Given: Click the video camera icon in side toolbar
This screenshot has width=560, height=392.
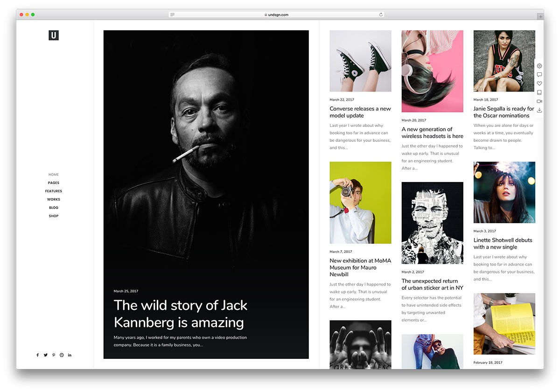Looking at the screenshot, I should pyautogui.click(x=539, y=101).
